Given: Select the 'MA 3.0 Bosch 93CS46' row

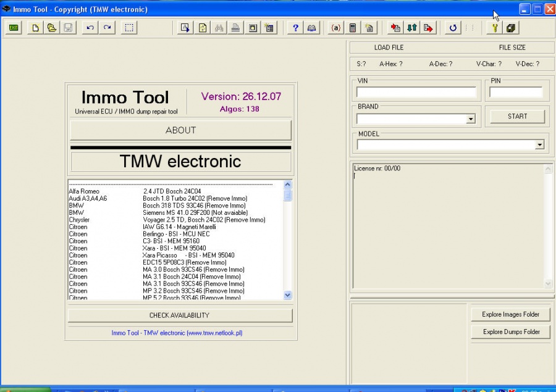Looking at the screenshot, I should click(x=175, y=269).
